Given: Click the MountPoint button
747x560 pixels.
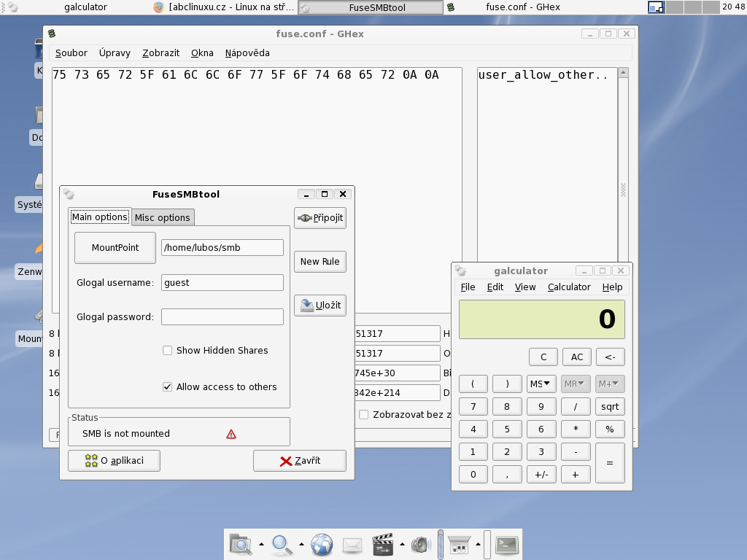Looking at the screenshot, I should [x=115, y=248].
